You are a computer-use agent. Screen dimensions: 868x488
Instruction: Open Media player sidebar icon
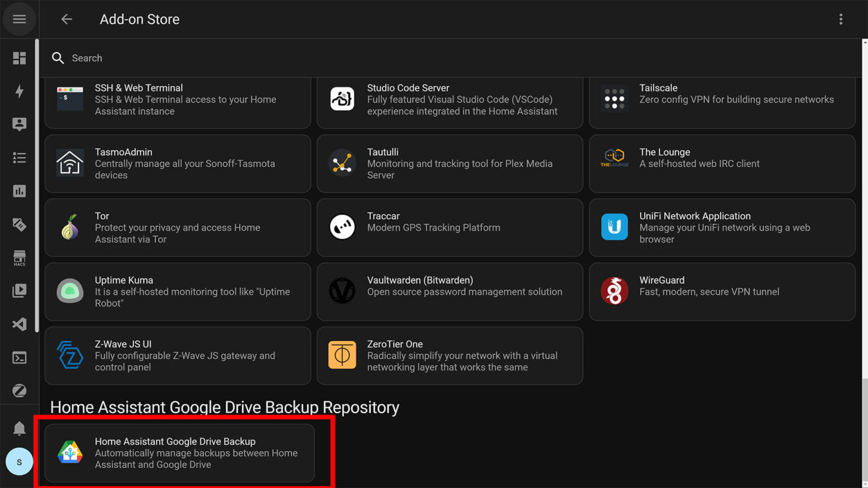coord(19,291)
